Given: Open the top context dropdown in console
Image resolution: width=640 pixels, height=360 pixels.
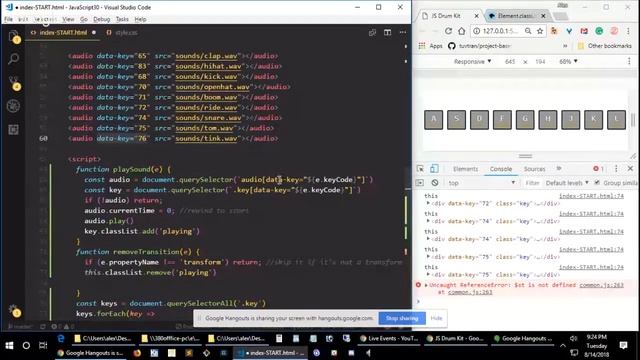Looking at the screenshot, I should 482,183.
